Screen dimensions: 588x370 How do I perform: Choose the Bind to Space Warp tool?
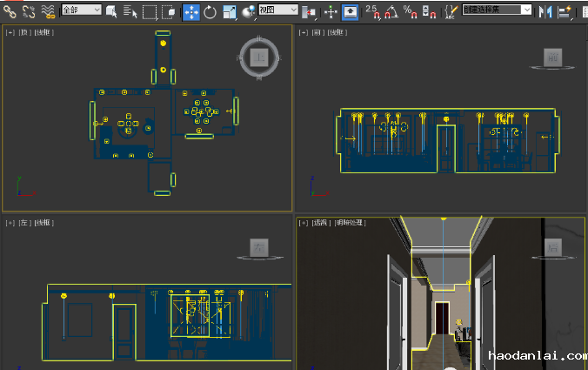coord(48,11)
